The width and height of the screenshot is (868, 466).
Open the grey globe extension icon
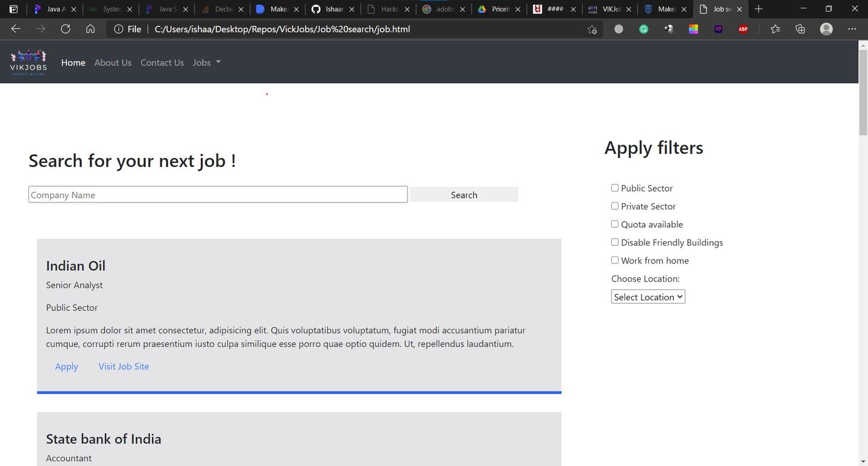[x=618, y=29]
